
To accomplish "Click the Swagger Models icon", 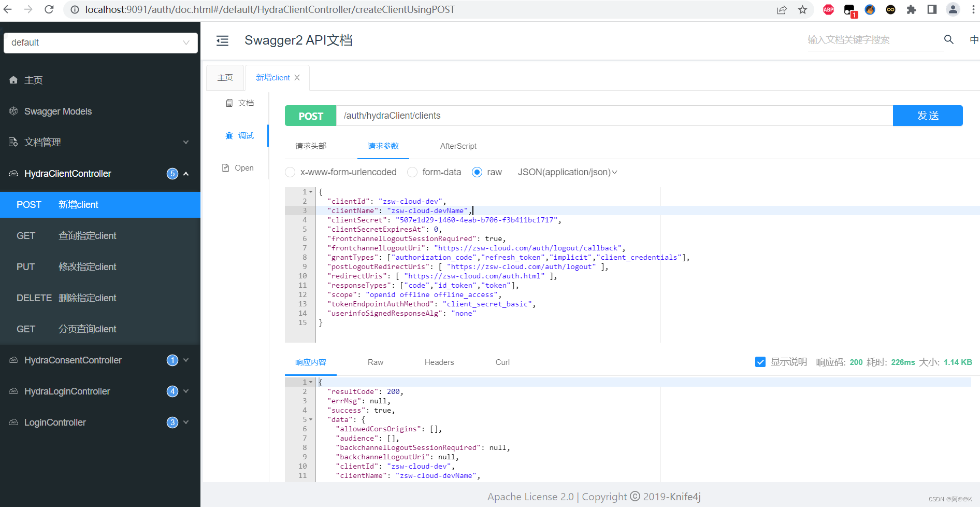I will point(13,111).
